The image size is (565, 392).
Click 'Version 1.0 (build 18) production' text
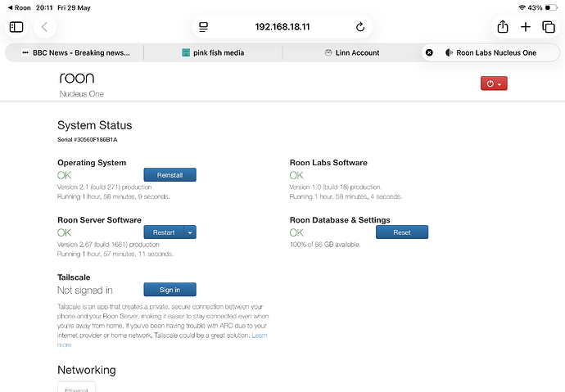pos(336,187)
